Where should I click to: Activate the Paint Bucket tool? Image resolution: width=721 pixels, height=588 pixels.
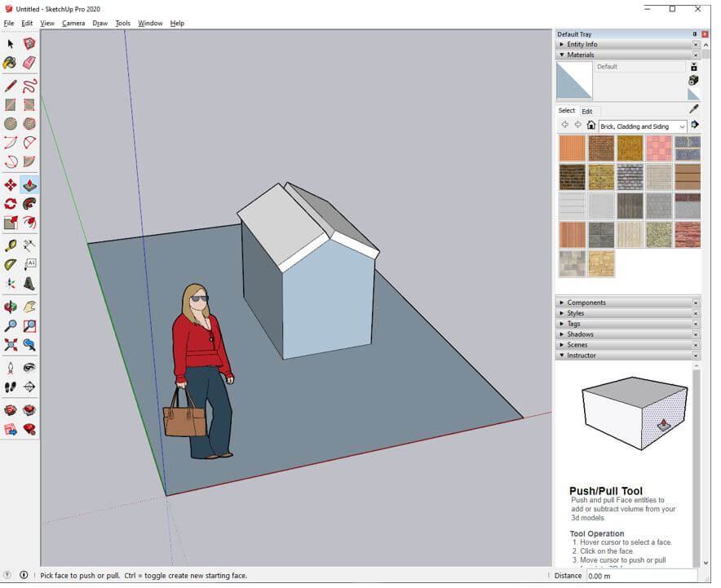[11, 63]
